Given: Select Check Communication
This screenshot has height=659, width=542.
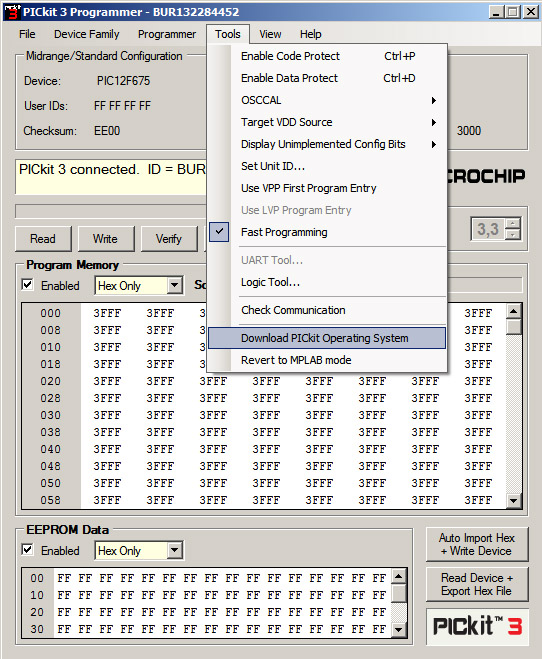Looking at the screenshot, I should pos(326,310).
